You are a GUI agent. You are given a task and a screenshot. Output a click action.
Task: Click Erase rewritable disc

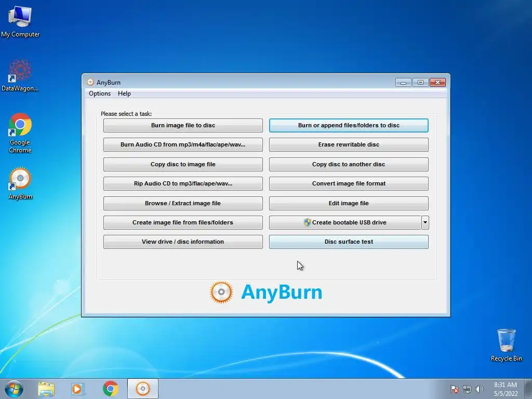pyautogui.click(x=349, y=144)
